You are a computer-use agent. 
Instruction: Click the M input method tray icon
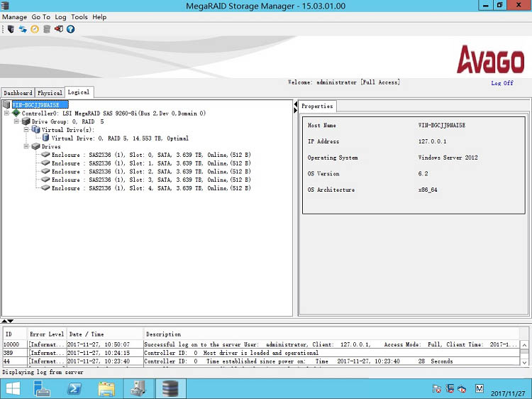(x=480, y=388)
